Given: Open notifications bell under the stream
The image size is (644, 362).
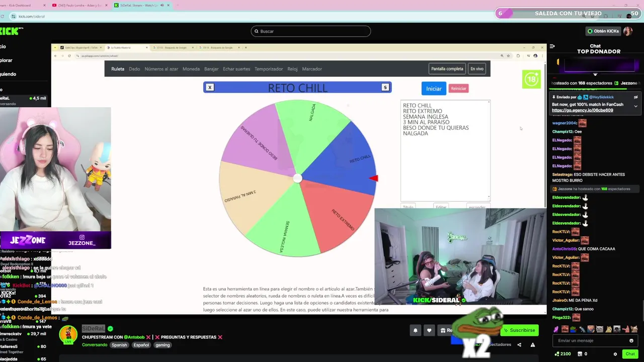Looking at the screenshot, I should (x=415, y=330).
